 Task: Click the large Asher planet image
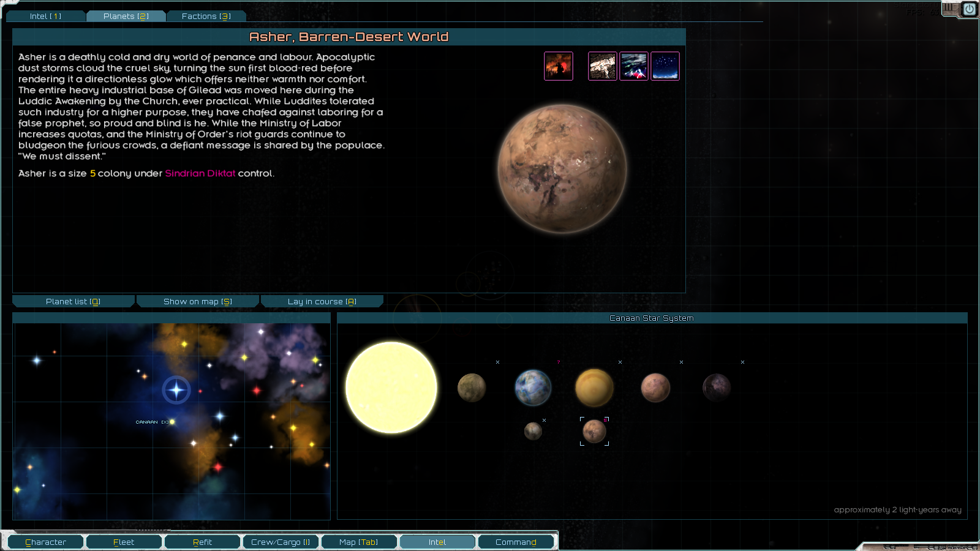point(562,168)
